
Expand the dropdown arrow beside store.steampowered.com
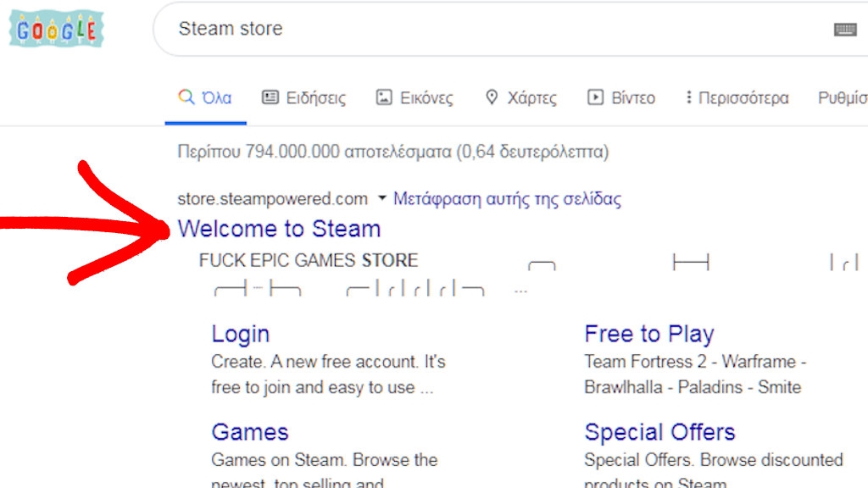(x=382, y=198)
